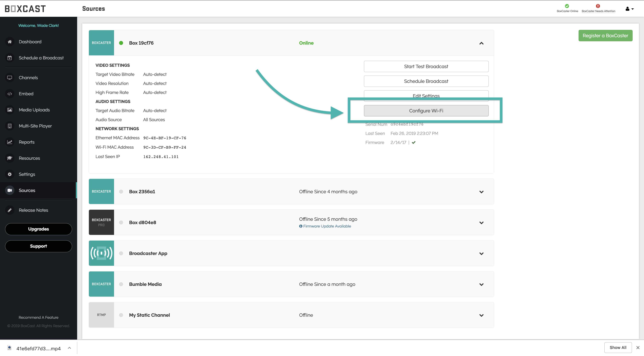Click the Media Uploads picture icon
This screenshot has height=356, width=644.
10,110
